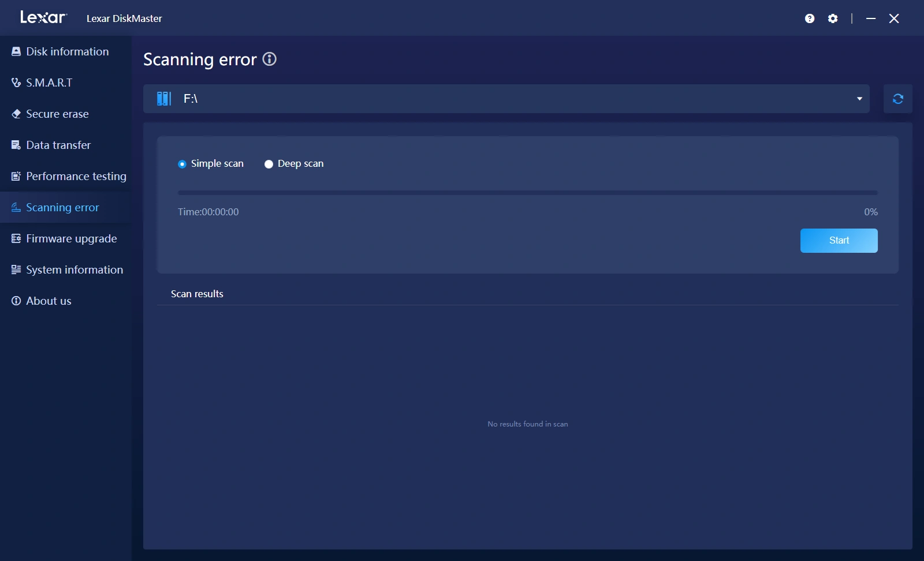Image resolution: width=924 pixels, height=561 pixels.
Task: Click the About us info icon
Action: (x=16, y=301)
